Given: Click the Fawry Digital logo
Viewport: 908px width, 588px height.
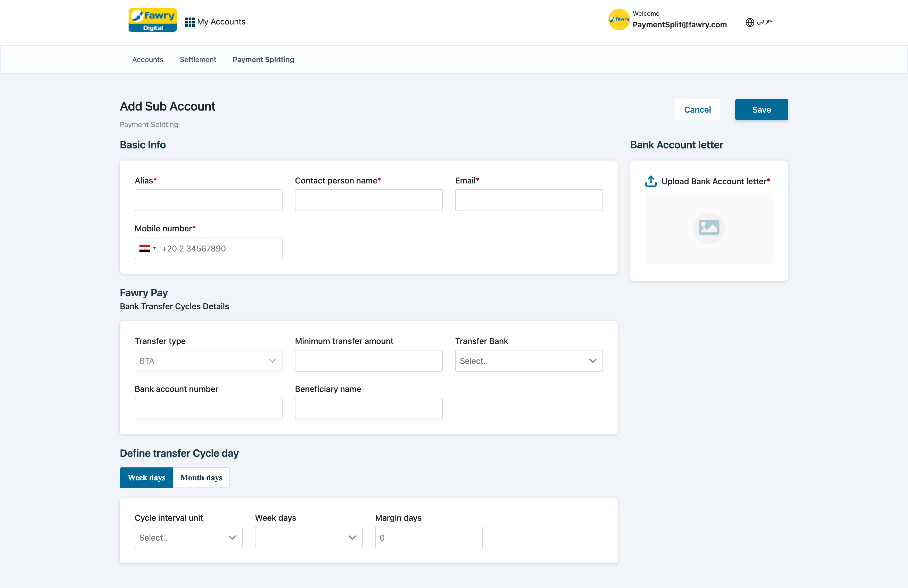Looking at the screenshot, I should coord(153,20).
